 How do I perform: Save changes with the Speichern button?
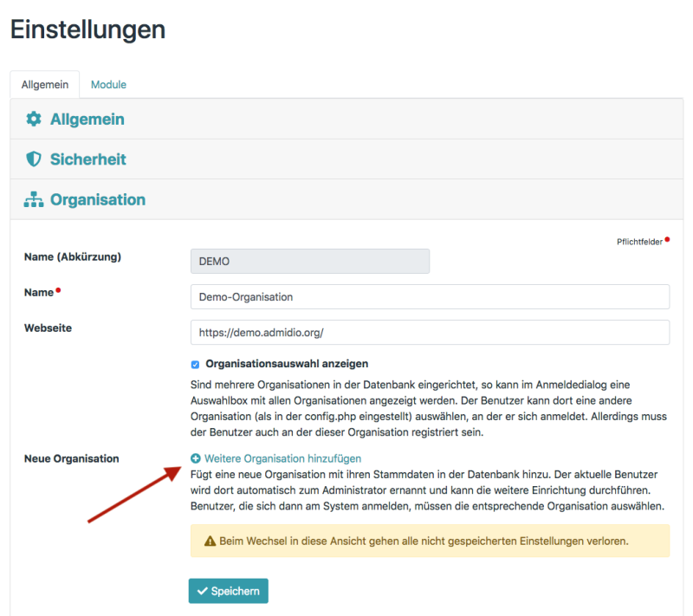click(228, 590)
